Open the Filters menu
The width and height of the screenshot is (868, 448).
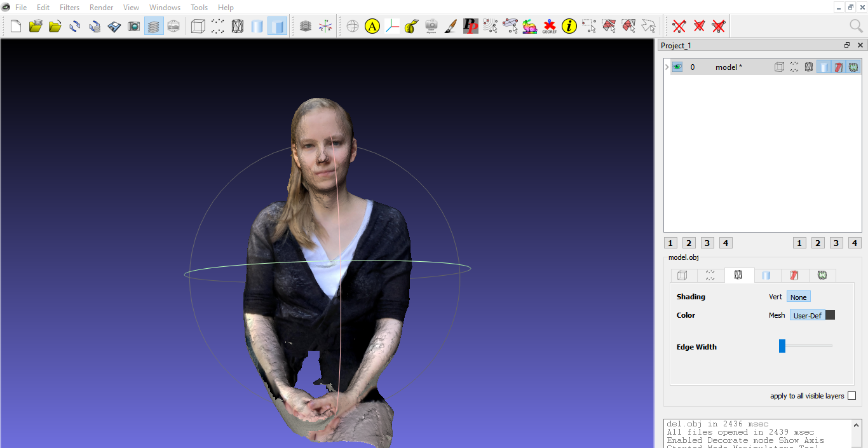coord(70,8)
